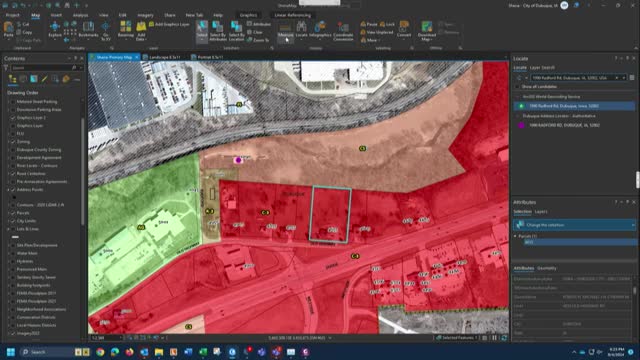Image resolution: width=640 pixels, height=360 pixels.
Task: Expand the Lots & Lines layer
Action: 8,229
